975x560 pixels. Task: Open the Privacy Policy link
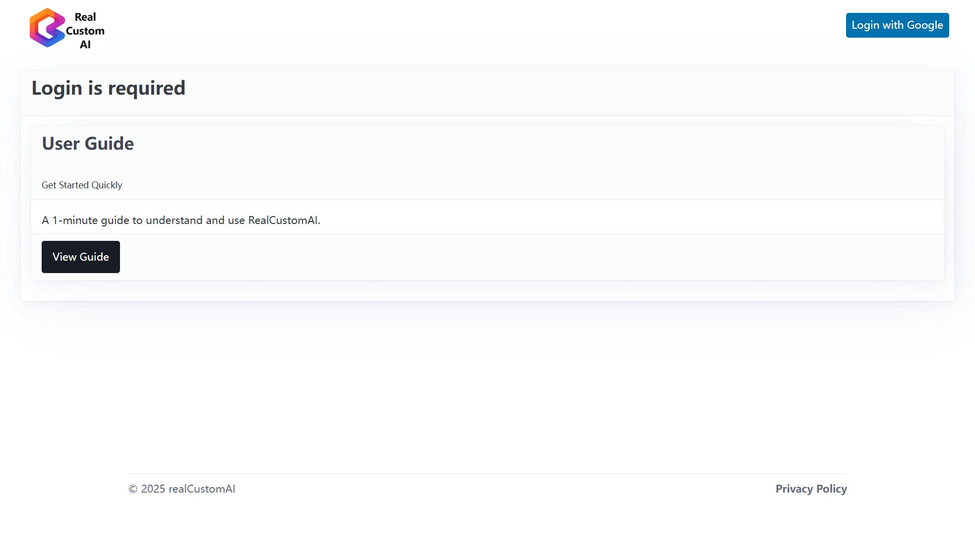click(811, 489)
